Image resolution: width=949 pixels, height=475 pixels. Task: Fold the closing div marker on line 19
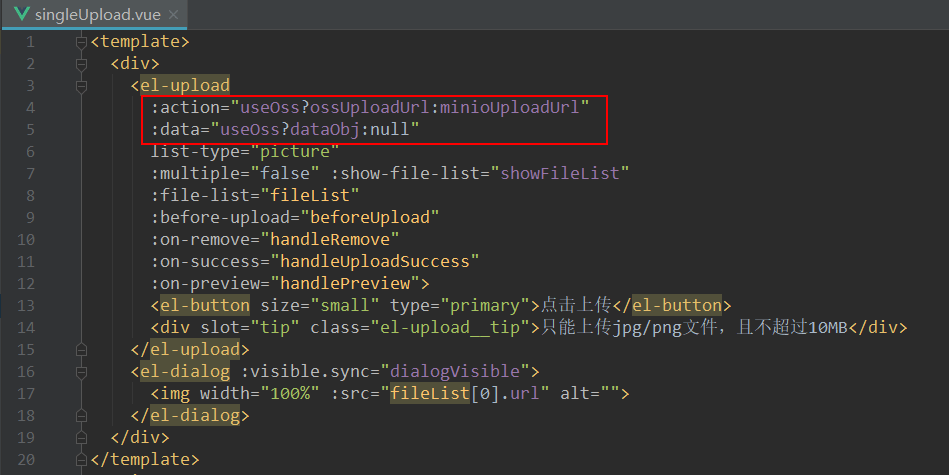click(81, 437)
